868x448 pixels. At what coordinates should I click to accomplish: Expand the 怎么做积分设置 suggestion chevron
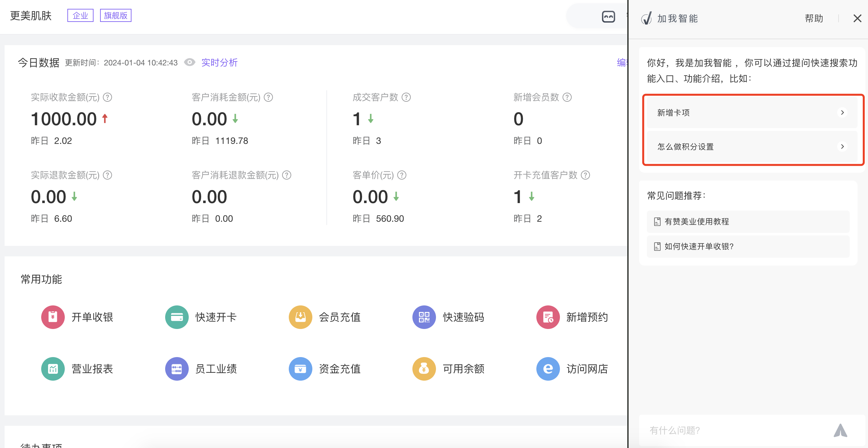[x=842, y=146]
